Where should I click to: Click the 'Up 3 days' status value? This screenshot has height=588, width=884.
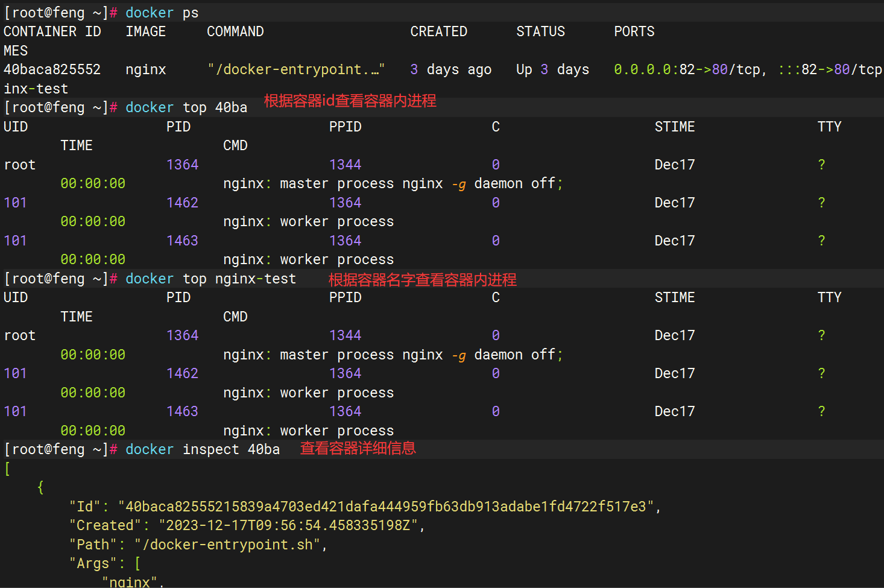click(553, 69)
